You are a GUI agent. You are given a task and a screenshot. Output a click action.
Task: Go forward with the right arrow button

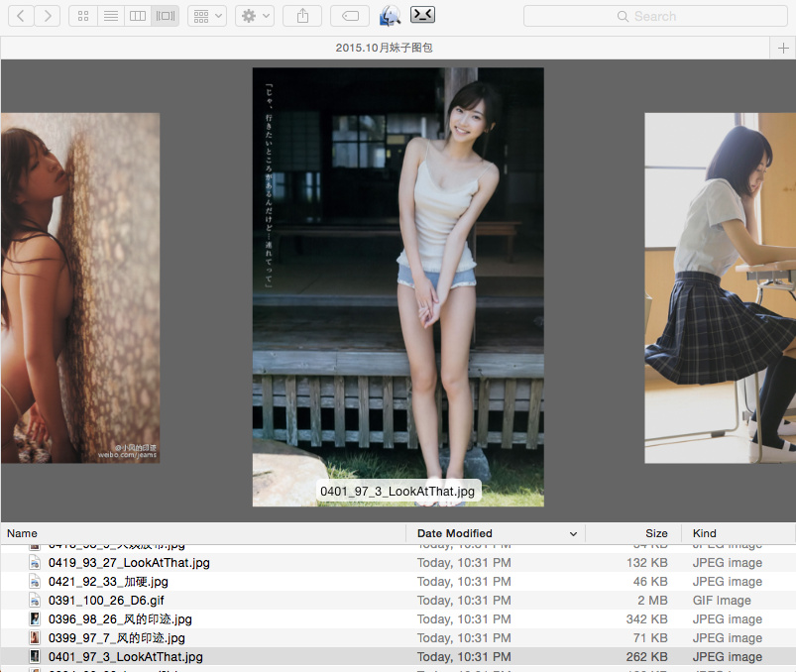point(48,16)
